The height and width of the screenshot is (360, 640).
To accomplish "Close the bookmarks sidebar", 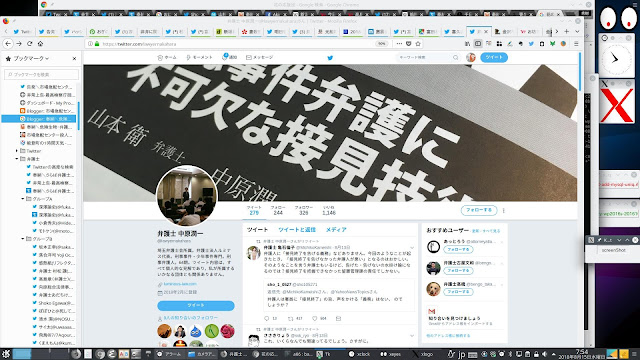I will click(x=74, y=59).
